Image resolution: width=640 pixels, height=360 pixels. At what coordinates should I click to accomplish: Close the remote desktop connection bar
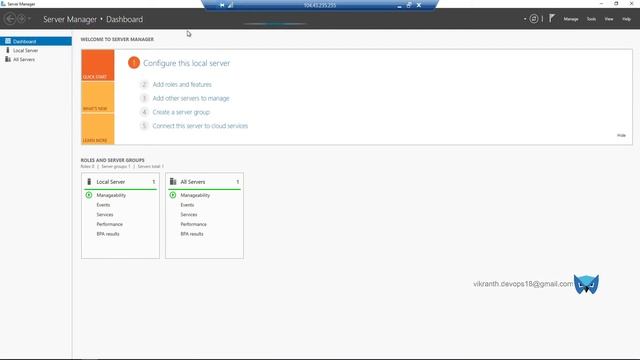point(419,5)
